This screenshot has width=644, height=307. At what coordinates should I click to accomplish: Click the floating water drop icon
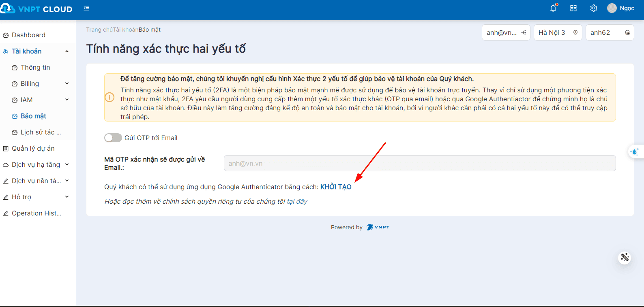(x=635, y=151)
